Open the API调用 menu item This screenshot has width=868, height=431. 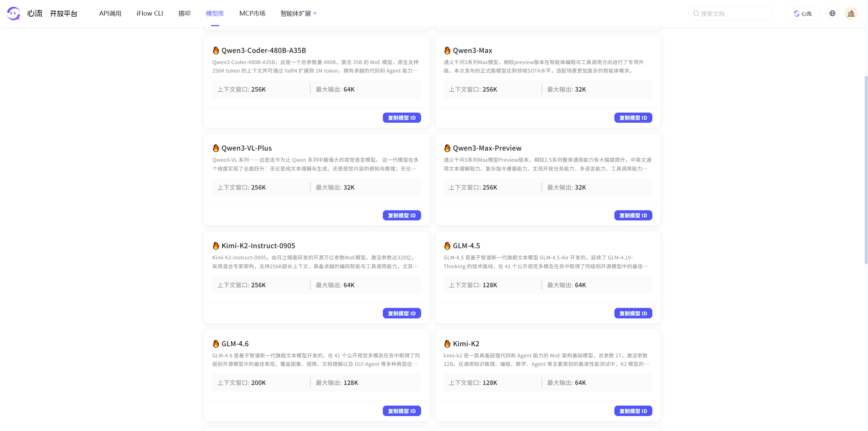(x=110, y=13)
